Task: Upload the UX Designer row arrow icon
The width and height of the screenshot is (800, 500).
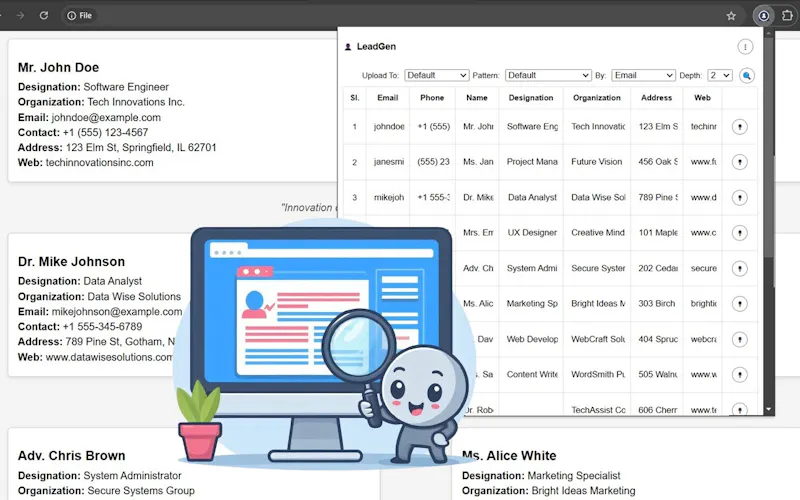Action: [x=739, y=233]
